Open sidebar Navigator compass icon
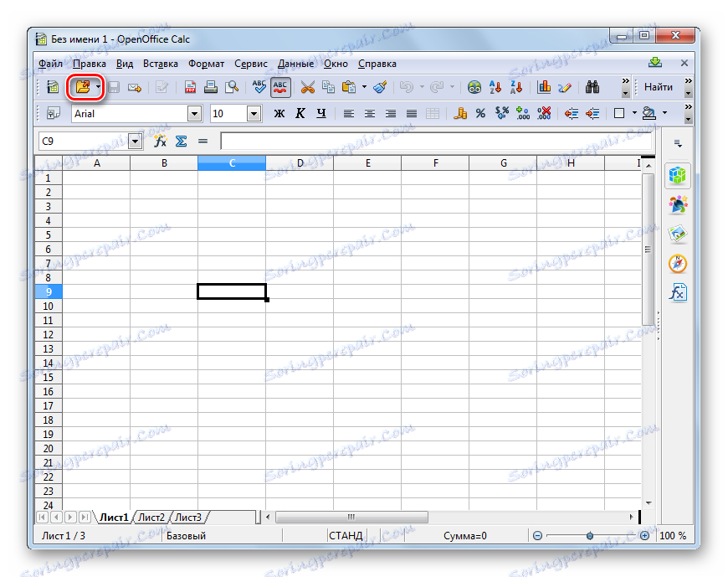The height and width of the screenshot is (577, 728). coord(678,264)
